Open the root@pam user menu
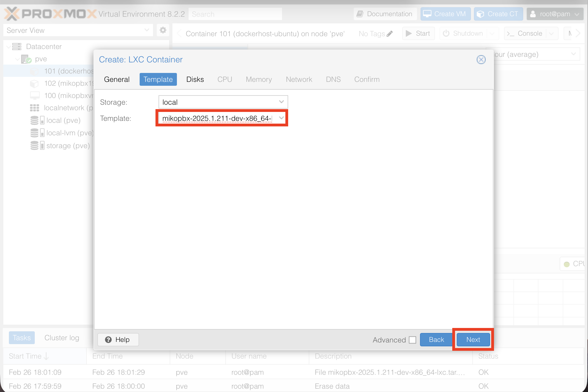This screenshot has height=392, width=588. [555, 14]
